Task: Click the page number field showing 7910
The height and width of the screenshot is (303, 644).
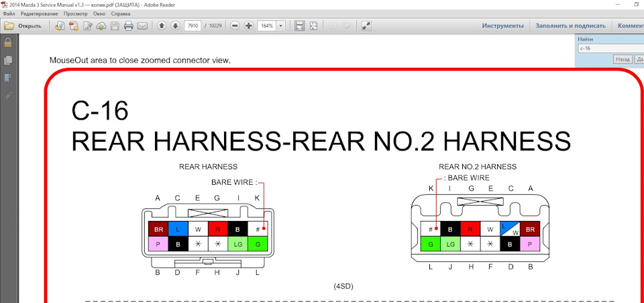Action: [193, 26]
